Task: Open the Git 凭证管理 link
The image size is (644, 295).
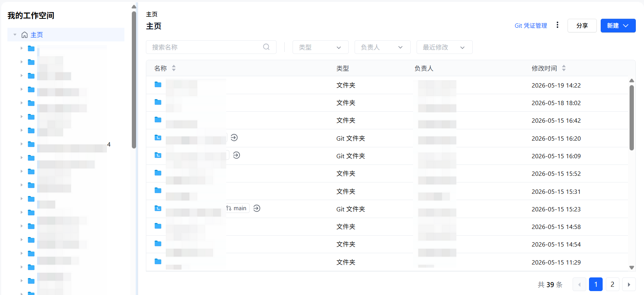Action: click(530, 25)
